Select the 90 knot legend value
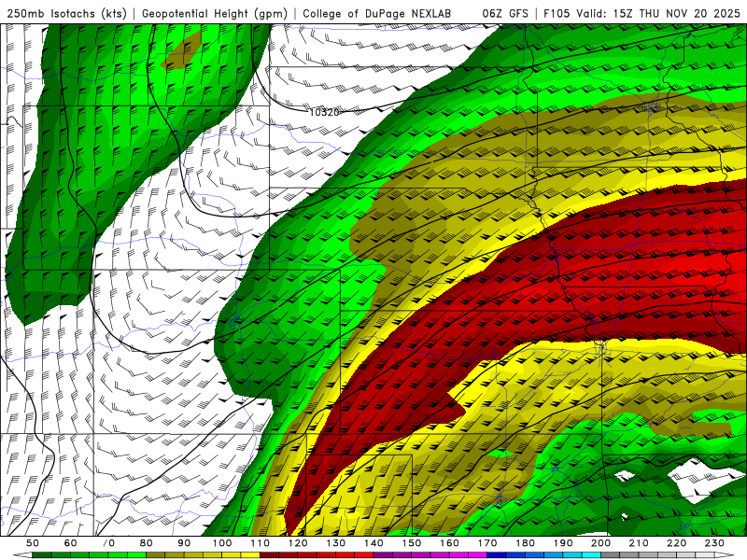This screenshot has width=747, height=560. [x=184, y=543]
